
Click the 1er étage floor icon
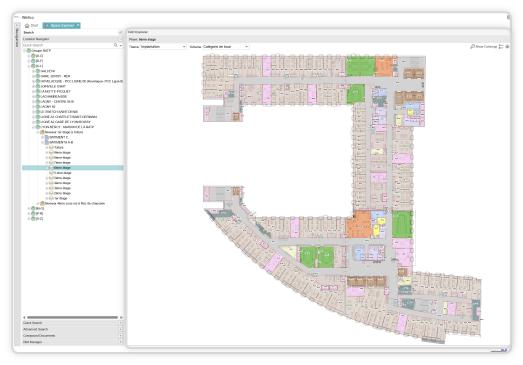[51, 198]
